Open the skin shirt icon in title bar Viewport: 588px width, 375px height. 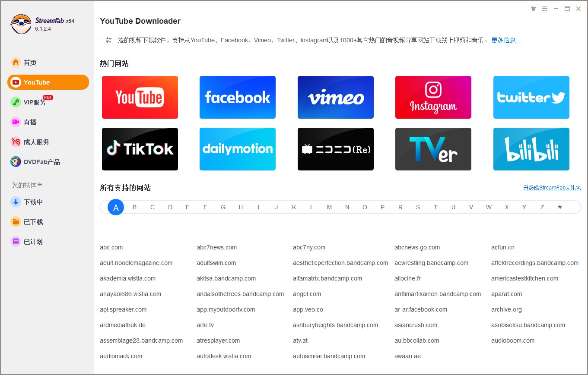(534, 9)
